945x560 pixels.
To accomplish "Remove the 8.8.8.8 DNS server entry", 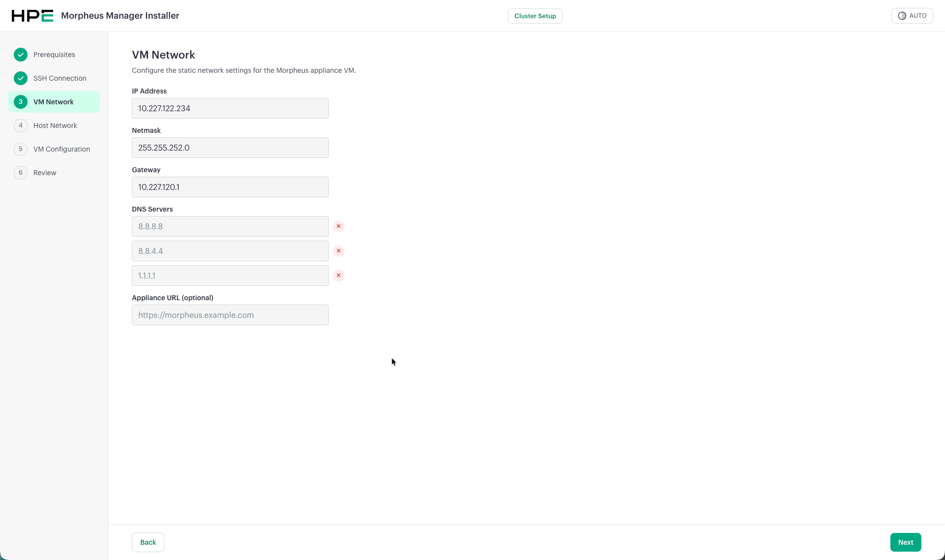I will (x=339, y=226).
